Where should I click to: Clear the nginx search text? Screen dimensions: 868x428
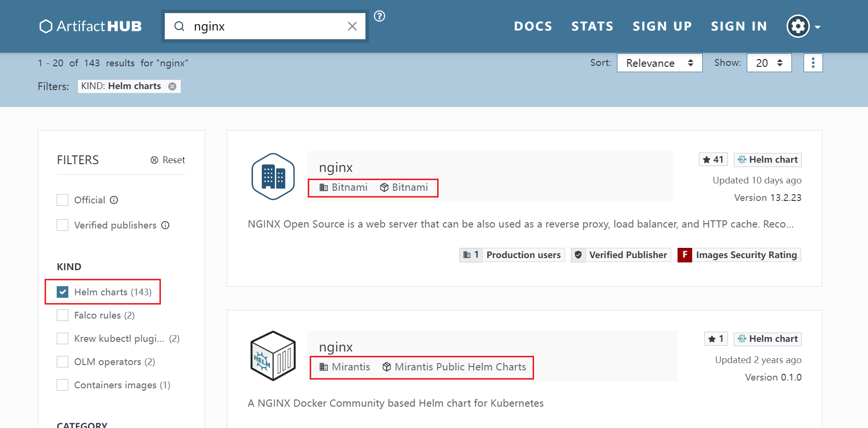[x=352, y=26]
